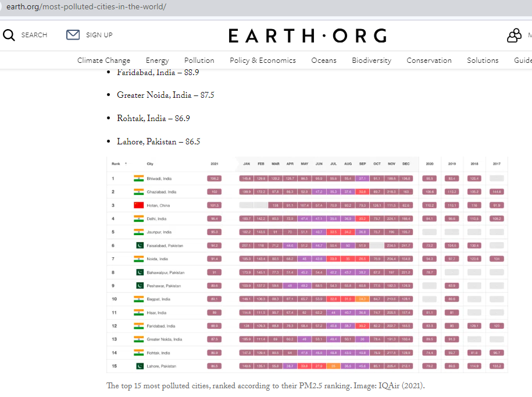The height and width of the screenshot is (397, 532).
Task: Click the pollution ranking table image
Action: (x=307, y=265)
